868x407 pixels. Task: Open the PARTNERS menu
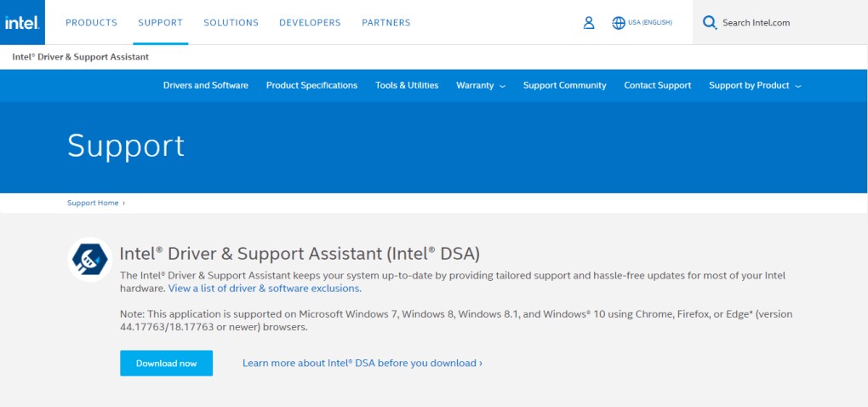386,23
